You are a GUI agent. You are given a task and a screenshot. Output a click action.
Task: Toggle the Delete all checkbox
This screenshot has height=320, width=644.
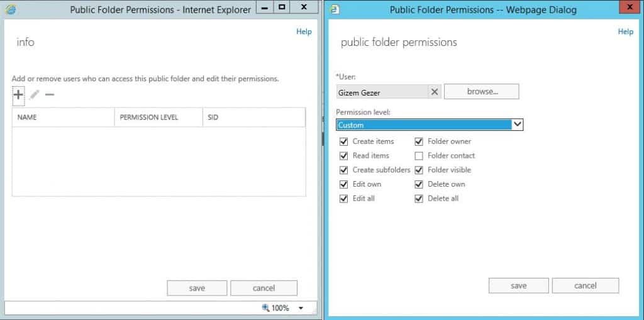tap(419, 199)
